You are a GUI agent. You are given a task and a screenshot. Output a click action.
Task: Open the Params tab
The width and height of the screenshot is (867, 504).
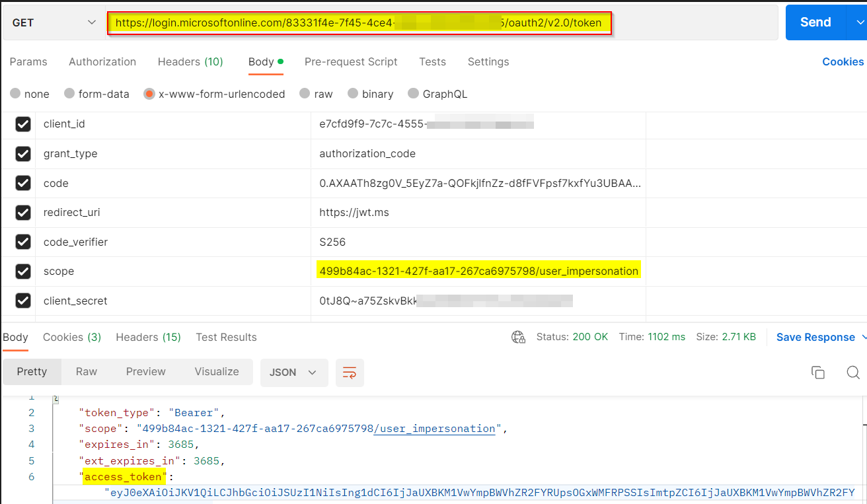tap(28, 62)
